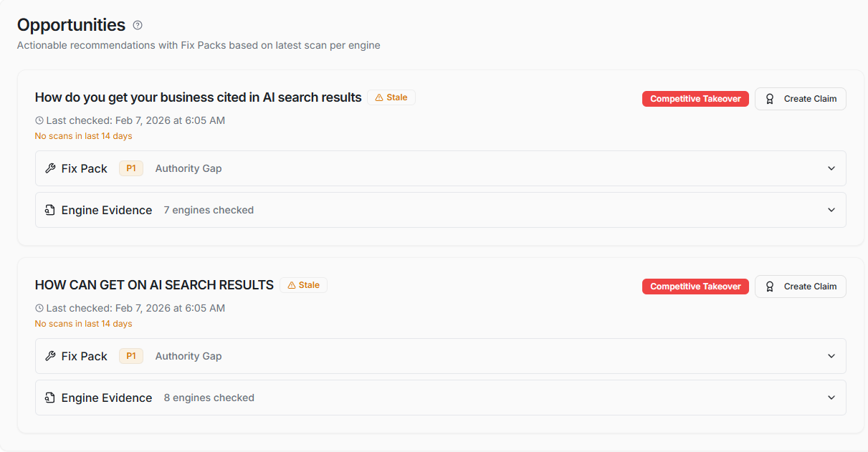Click the award ribbon icon in first Create Claim button
868x452 pixels.
point(770,99)
